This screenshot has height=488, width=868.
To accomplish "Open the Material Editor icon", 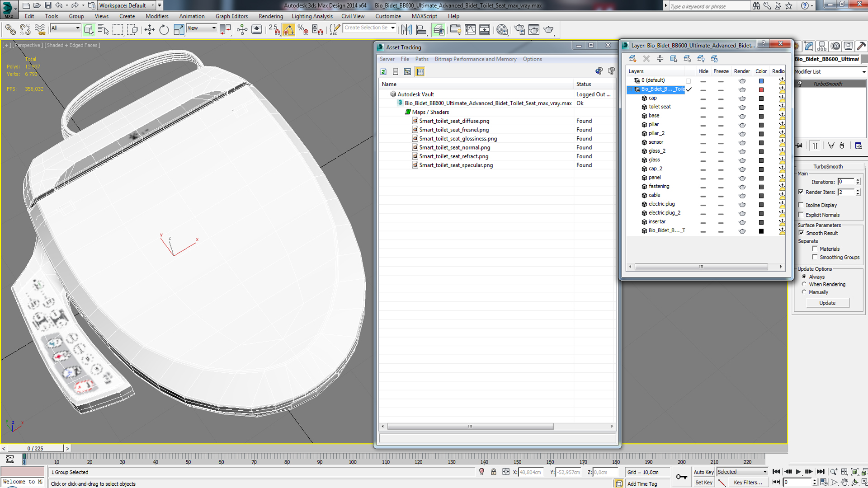I will click(502, 30).
